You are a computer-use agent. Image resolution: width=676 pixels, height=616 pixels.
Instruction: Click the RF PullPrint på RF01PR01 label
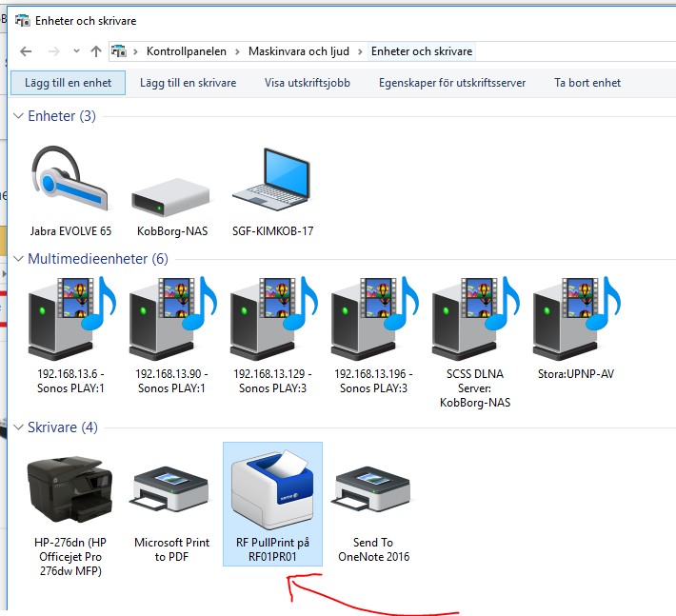click(x=272, y=549)
